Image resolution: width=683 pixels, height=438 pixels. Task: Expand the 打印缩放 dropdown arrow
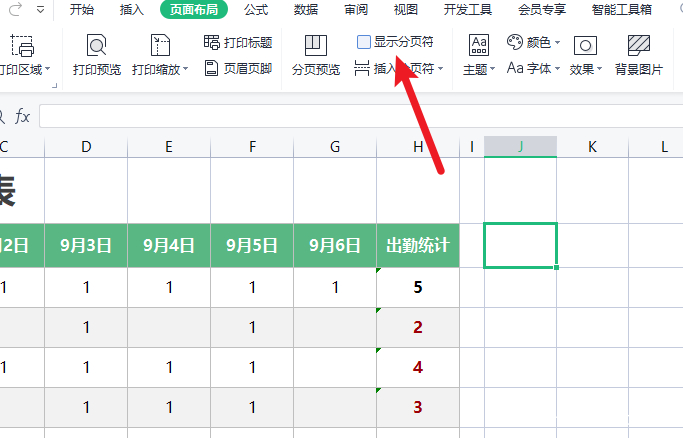[x=186, y=69]
